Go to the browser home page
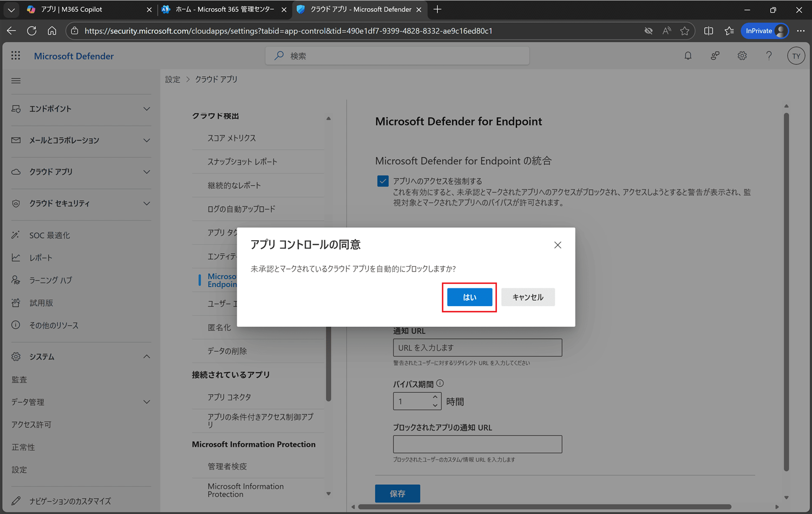Viewport: 812px width, 514px height. pos(52,31)
